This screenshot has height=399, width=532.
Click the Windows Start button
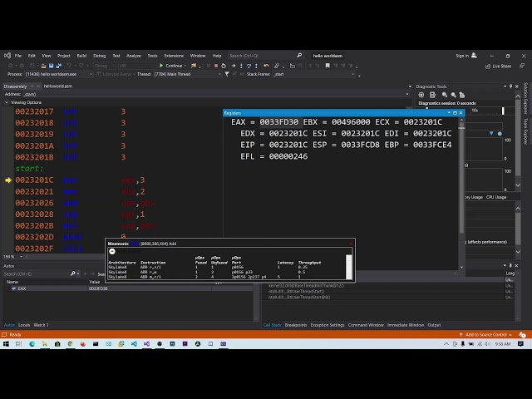coord(6,343)
